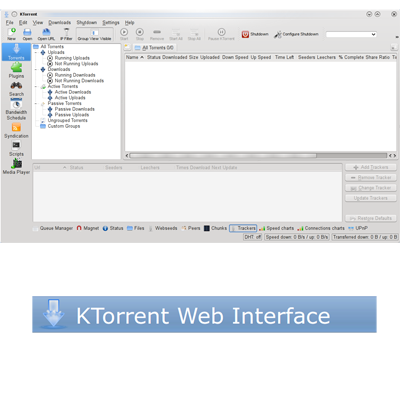Collapse the Downloads tree group
Image resolution: width=400 pixels, height=400 pixels.
pos(36,69)
